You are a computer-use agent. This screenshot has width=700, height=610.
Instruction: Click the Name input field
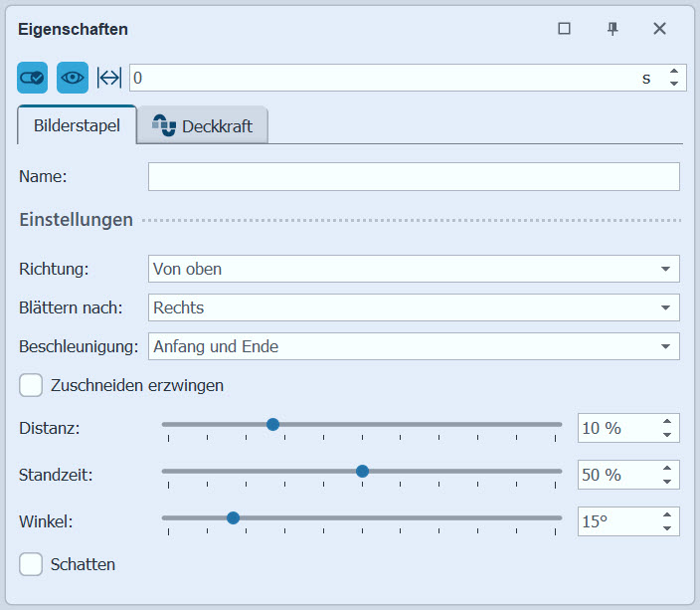tap(414, 176)
